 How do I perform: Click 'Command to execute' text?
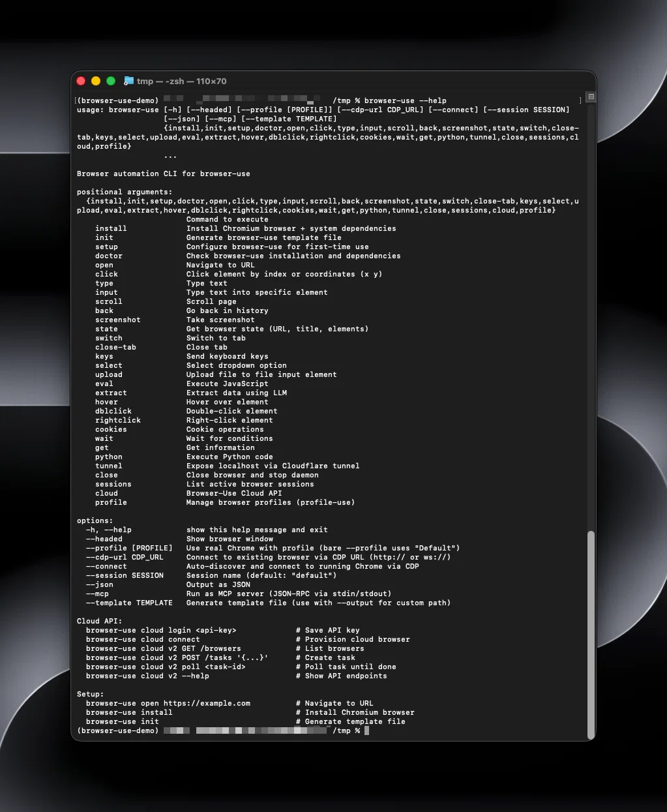[x=228, y=219]
